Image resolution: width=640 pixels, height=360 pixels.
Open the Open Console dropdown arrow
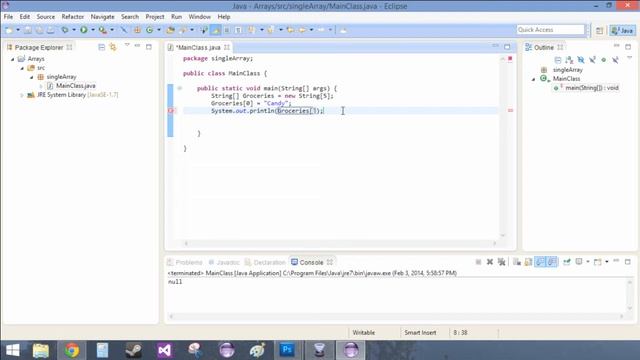coord(607,262)
